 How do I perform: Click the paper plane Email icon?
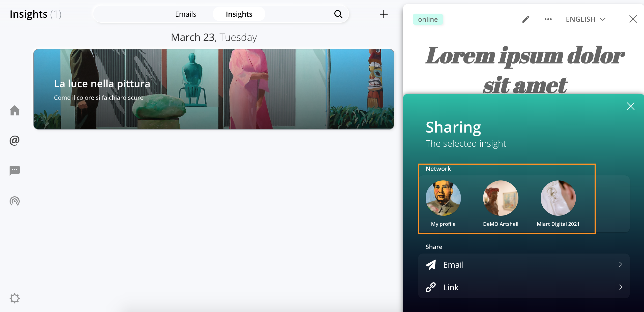(x=431, y=265)
